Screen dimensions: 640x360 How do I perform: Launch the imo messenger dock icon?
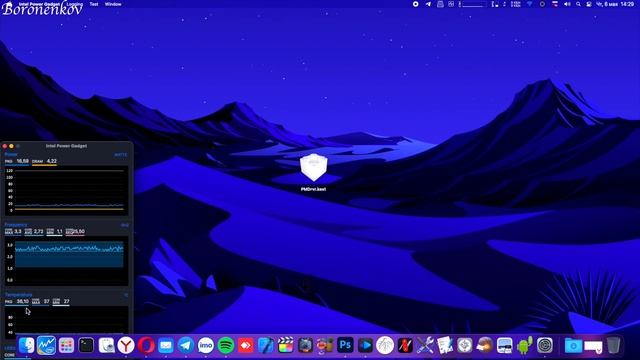[206, 346]
